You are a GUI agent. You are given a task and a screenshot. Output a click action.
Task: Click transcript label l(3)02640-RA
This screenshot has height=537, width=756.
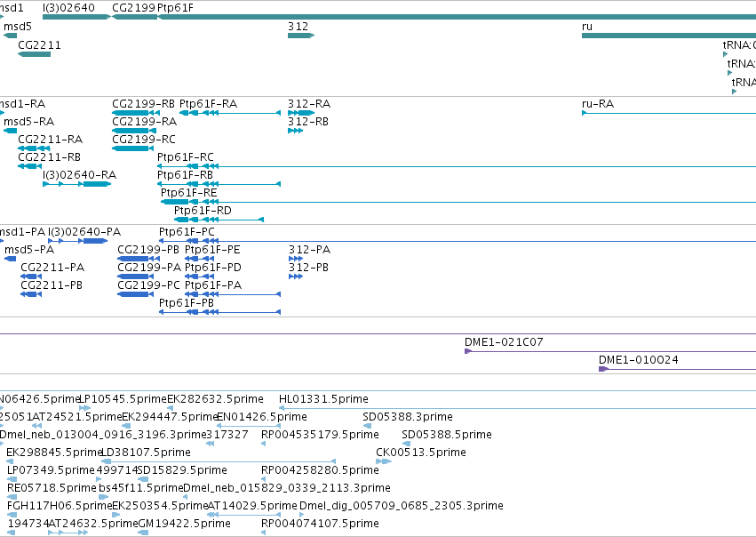pyautogui.click(x=80, y=175)
